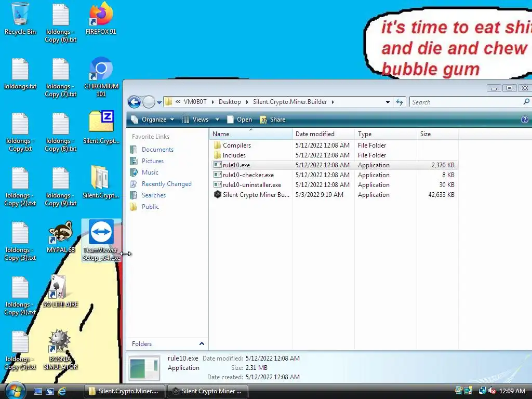
Task: Select the Silent.Crypt zip archive on the desktop
Action: coord(101,128)
